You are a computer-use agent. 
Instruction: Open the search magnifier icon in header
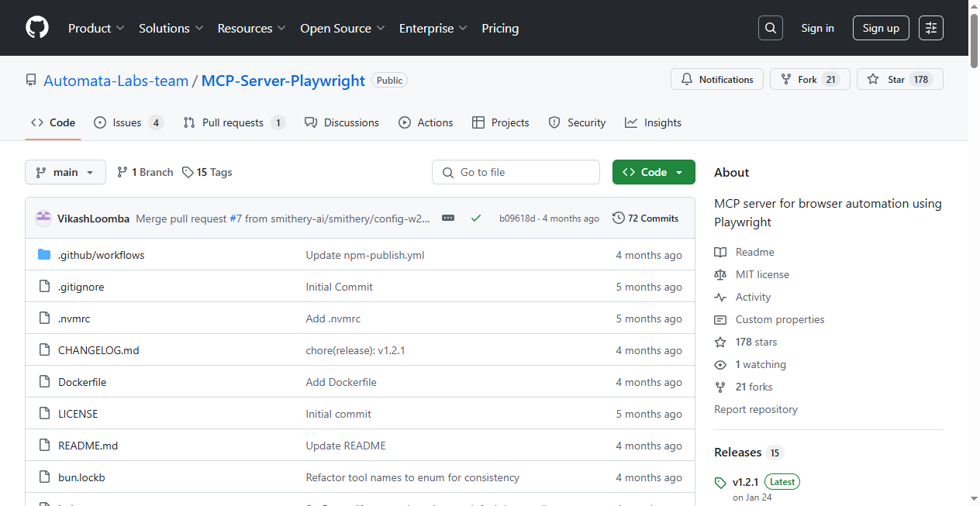click(x=770, y=28)
